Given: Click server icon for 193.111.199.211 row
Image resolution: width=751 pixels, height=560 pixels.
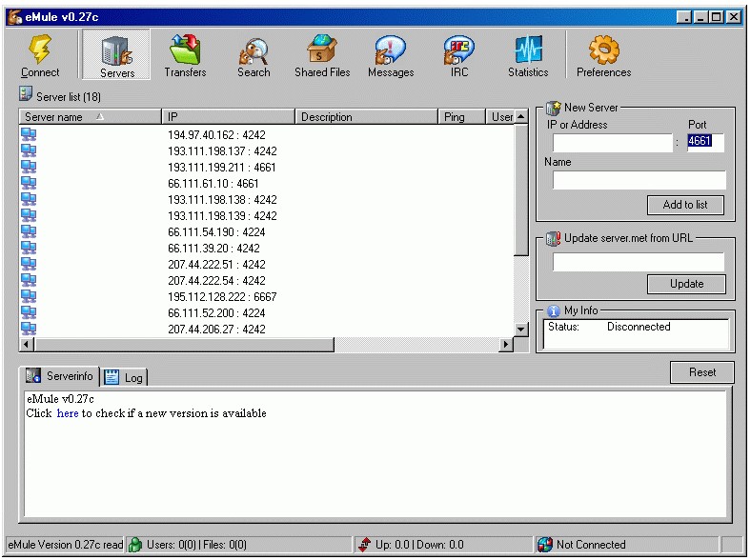Looking at the screenshot, I should pos(29,167).
